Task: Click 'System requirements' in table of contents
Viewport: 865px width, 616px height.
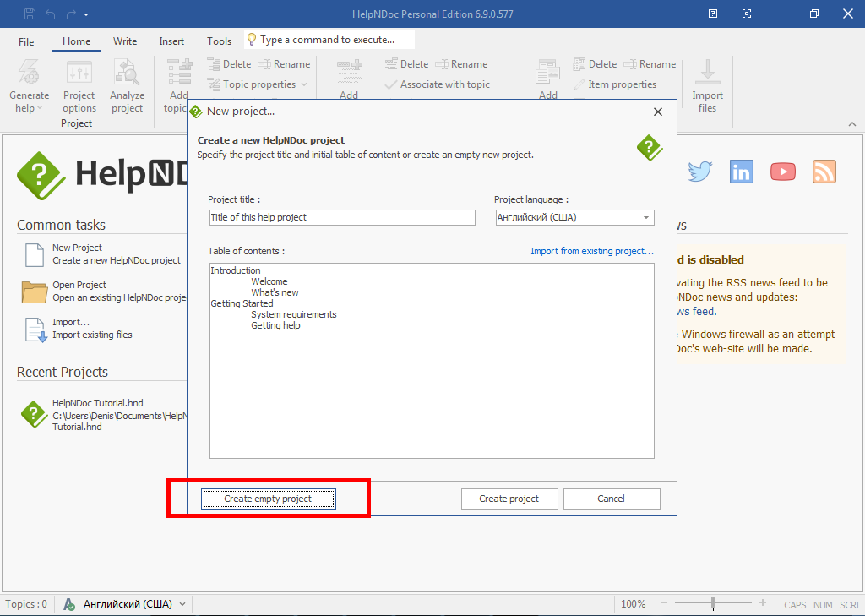Action: tap(293, 314)
